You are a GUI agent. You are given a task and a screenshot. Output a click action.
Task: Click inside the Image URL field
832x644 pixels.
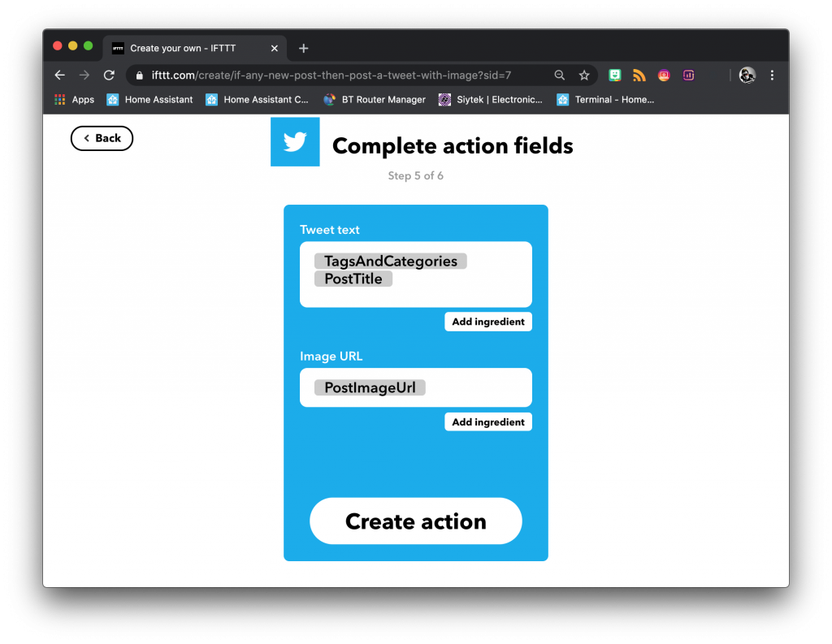pyautogui.click(x=416, y=387)
